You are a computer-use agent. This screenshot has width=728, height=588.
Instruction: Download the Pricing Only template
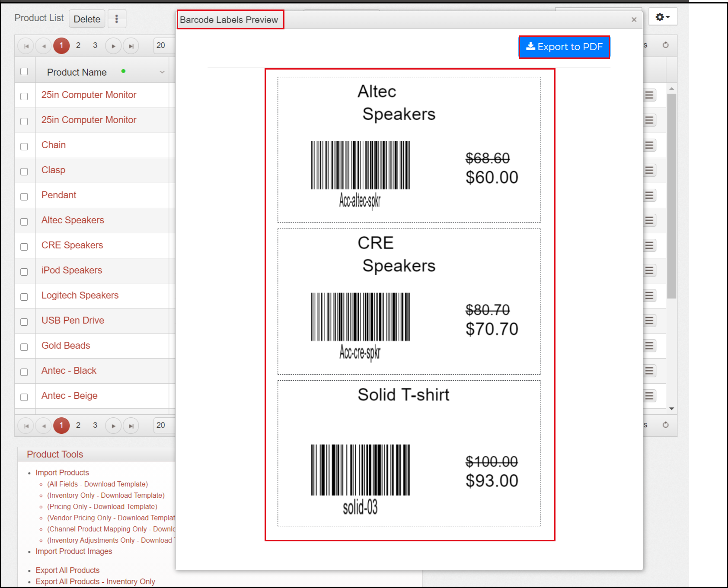pos(102,506)
